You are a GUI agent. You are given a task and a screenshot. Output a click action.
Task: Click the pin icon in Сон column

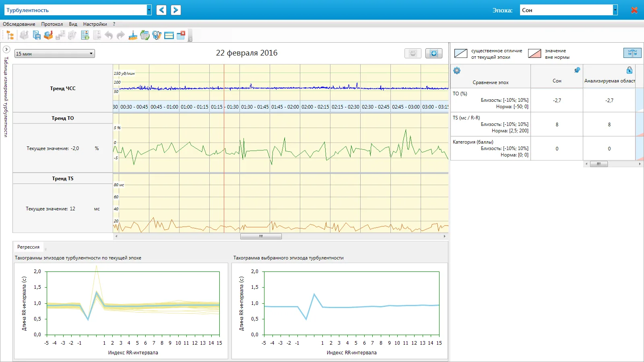577,70
